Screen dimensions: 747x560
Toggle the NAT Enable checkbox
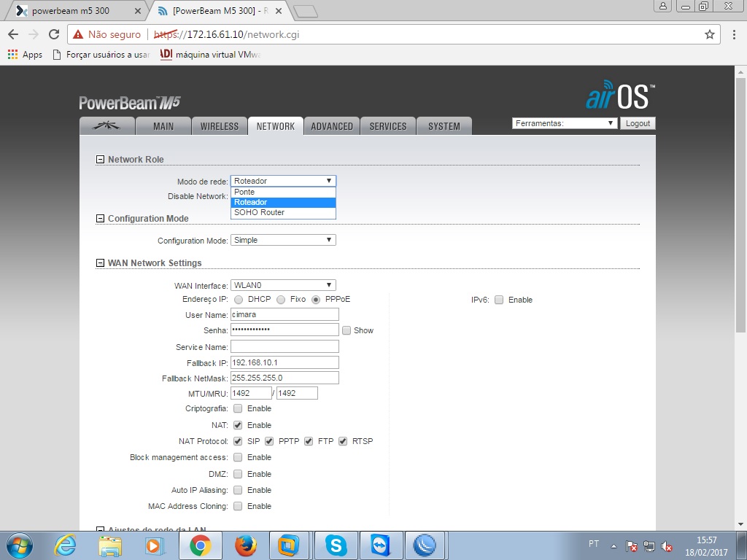[238, 425]
